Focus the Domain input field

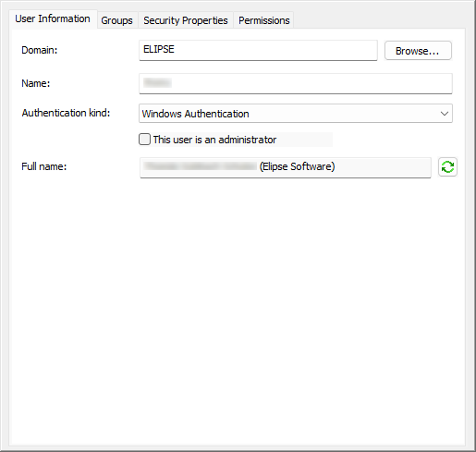click(x=258, y=50)
